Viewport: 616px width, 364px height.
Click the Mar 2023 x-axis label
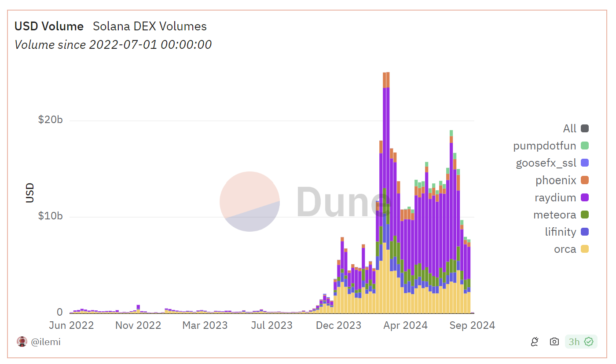click(205, 325)
